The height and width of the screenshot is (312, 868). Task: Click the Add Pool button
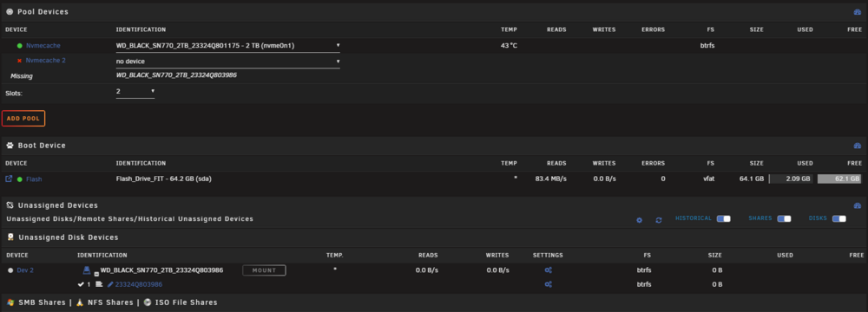[x=23, y=119]
